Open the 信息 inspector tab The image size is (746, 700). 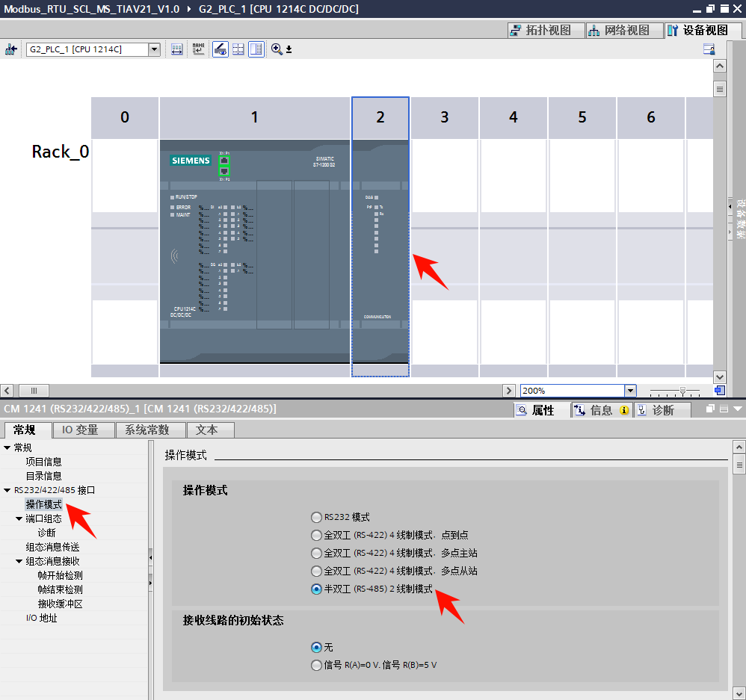tap(602, 410)
